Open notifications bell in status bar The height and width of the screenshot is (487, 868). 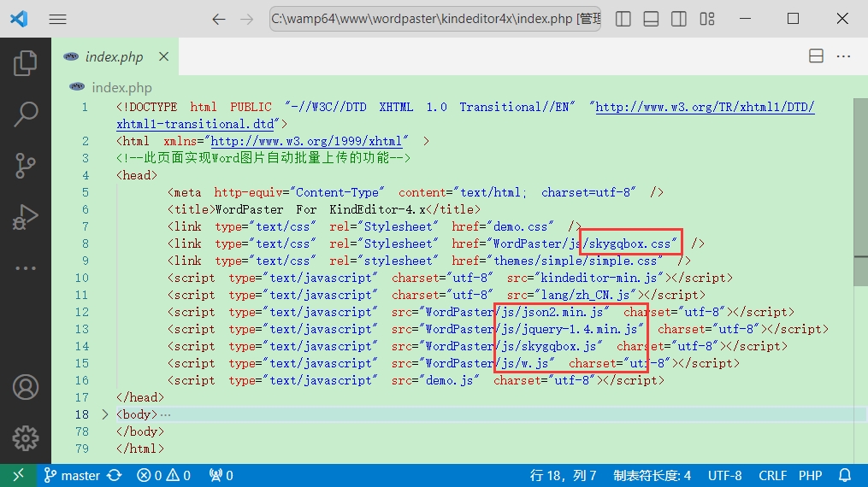[845, 475]
